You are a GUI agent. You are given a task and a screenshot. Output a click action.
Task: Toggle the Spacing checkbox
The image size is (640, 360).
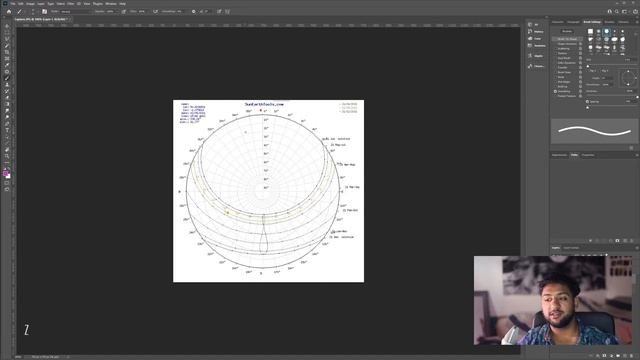tap(588, 102)
